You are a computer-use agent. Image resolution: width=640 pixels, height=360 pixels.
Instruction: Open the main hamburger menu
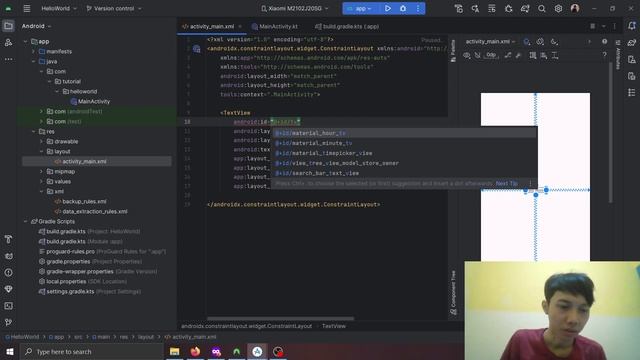pyautogui.click(x=27, y=8)
